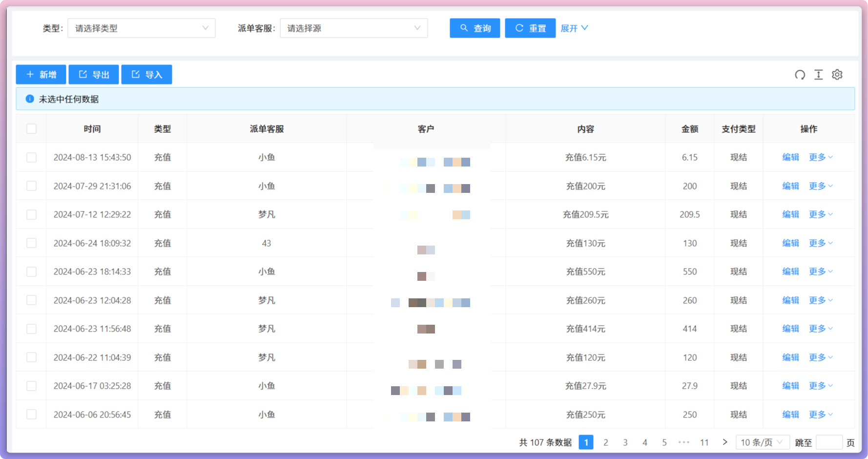
Task: Go to pagination page 2
Action: tap(606, 442)
